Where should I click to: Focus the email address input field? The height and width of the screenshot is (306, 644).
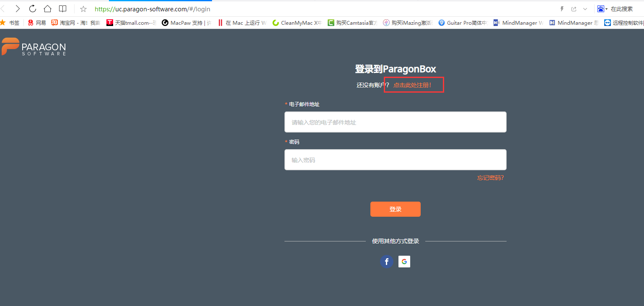[395, 122]
